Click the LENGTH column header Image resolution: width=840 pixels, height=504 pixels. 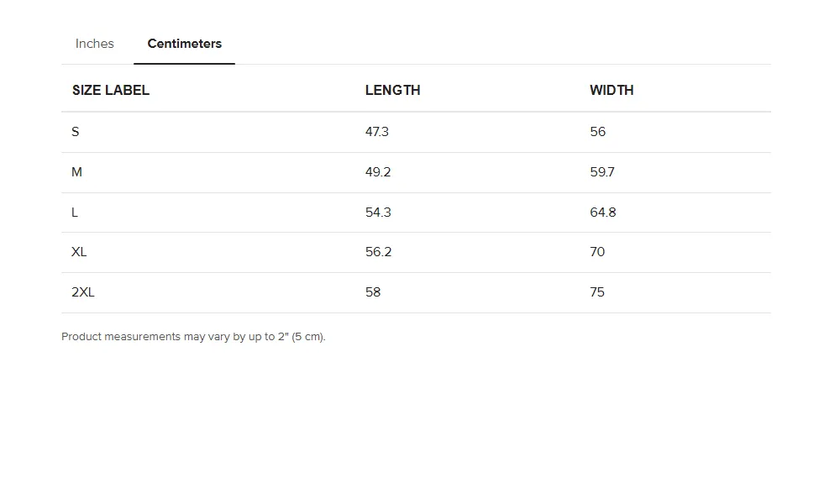pos(392,90)
